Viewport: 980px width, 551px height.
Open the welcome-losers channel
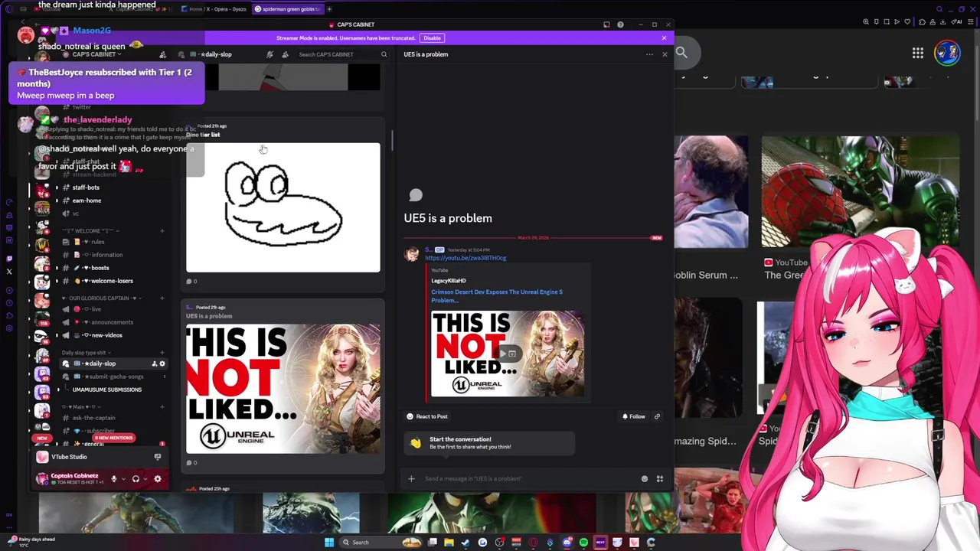point(112,281)
